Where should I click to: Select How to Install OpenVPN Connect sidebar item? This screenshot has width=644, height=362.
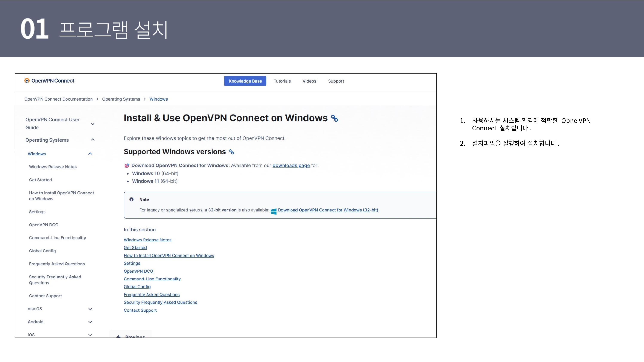tap(61, 196)
